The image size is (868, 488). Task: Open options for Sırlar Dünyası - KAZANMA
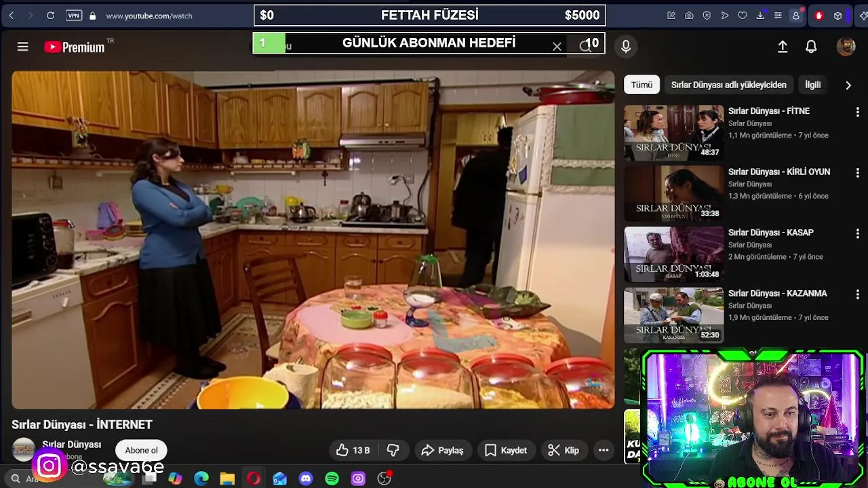857,294
